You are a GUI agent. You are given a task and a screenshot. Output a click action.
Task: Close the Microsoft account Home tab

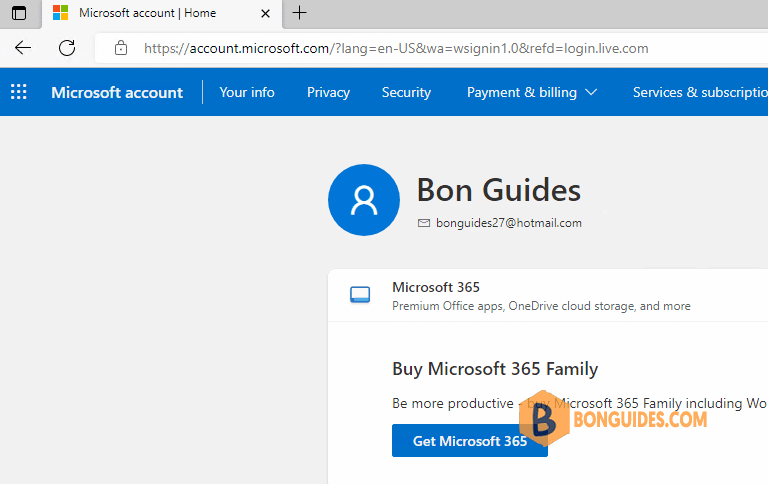(265, 13)
